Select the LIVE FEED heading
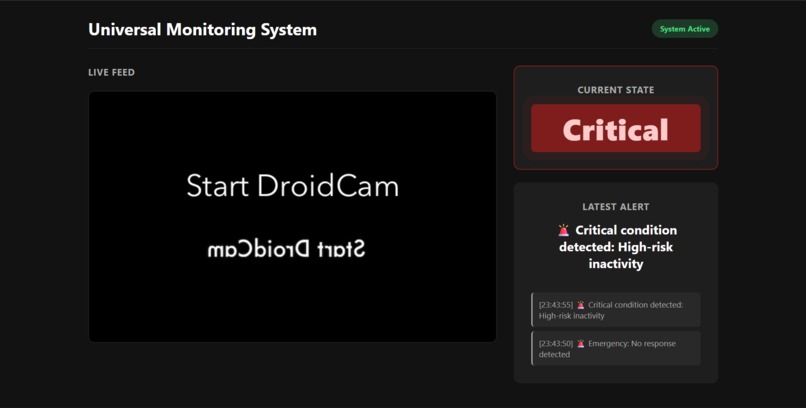This screenshot has width=806, height=408. (x=112, y=72)
